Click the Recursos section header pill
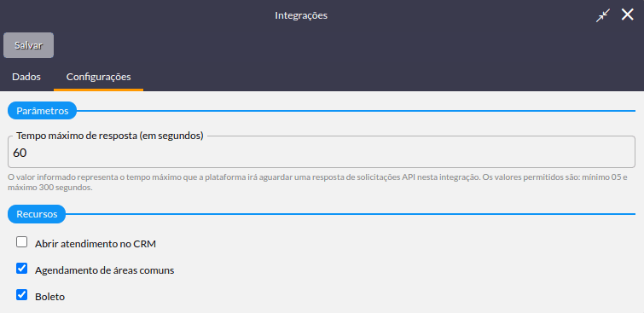644x313 pixels. click(x=37, y=214)
